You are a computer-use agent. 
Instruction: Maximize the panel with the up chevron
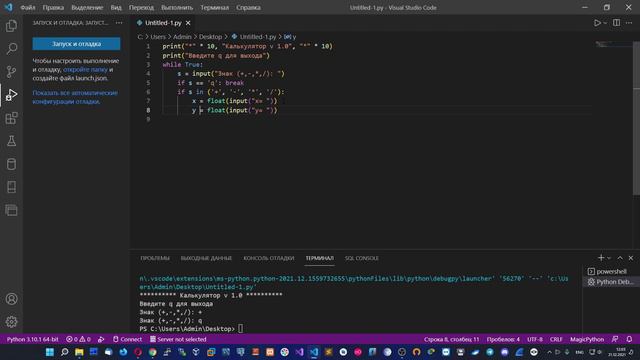(620, 258)
